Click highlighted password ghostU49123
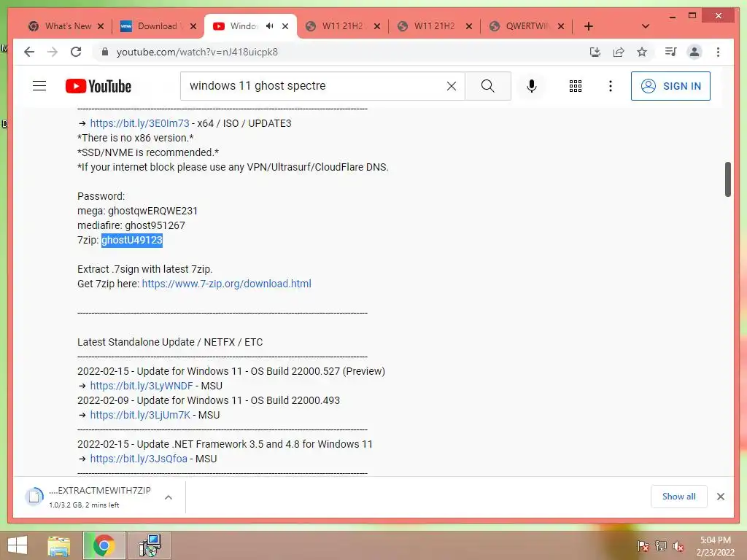The width and height of the screenshot is (747, 560). point(132,240)
